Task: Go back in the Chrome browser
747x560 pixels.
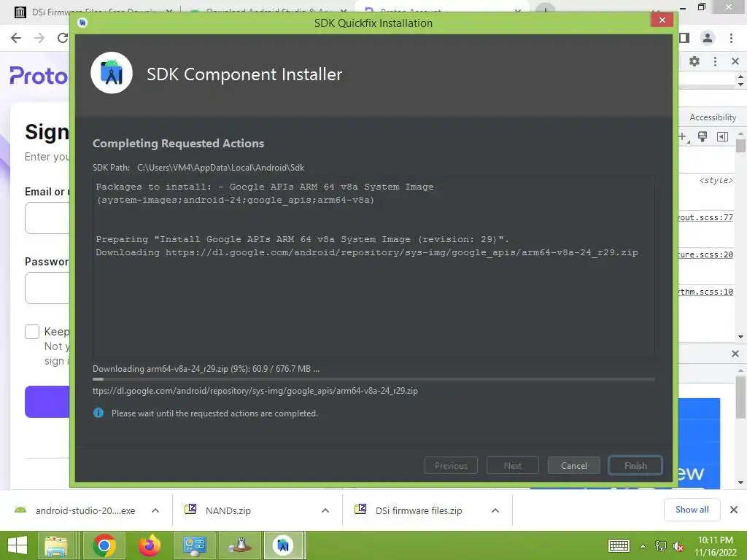Action: [16, 38]
